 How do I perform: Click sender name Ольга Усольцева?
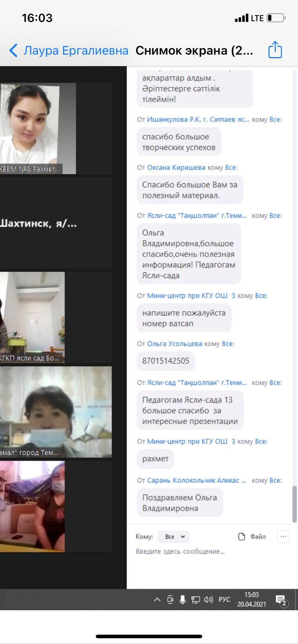click(175, 344)
